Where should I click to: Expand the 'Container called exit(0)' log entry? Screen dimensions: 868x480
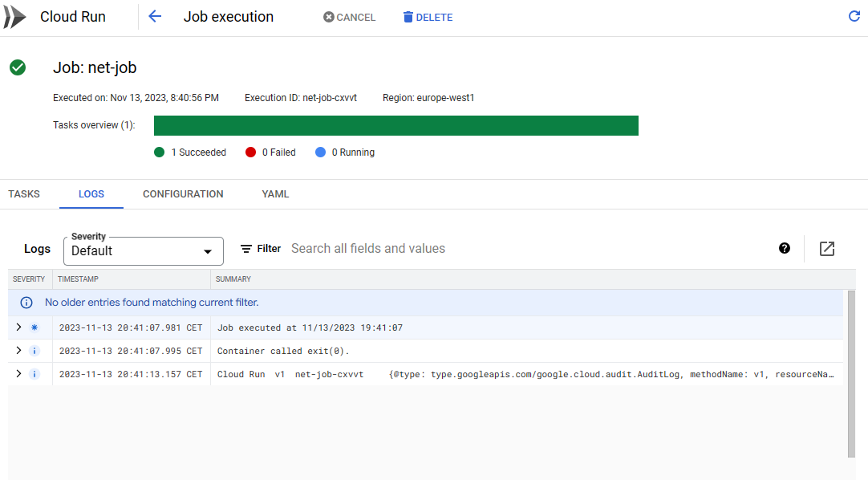(18, 351)
